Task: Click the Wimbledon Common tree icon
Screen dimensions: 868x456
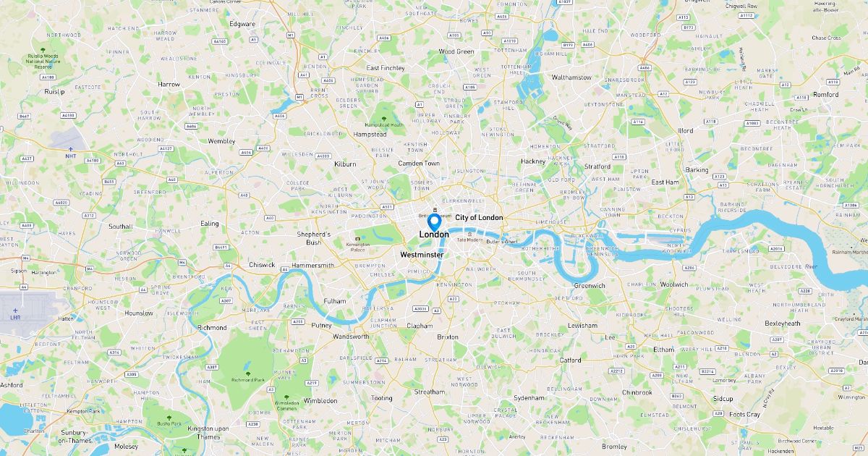Action: (x=287, y=397)
